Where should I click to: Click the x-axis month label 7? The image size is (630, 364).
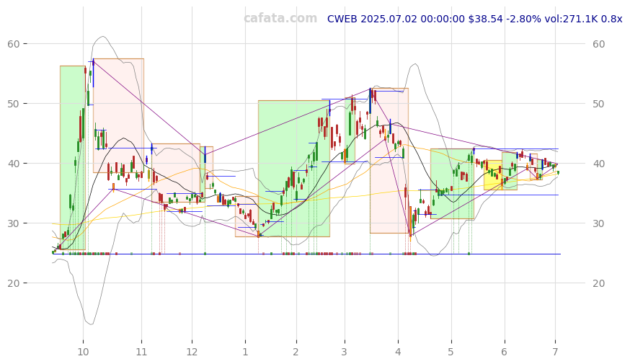[x=556, y=352]
